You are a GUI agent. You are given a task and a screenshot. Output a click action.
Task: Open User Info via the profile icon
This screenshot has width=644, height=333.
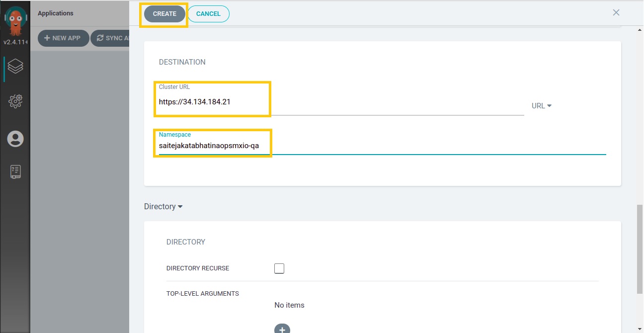15,139
